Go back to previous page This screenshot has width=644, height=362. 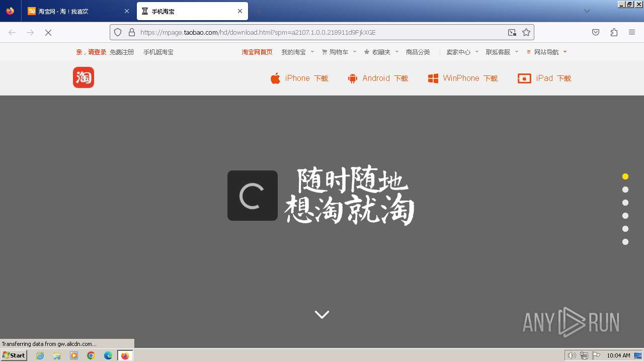(12, 32)
